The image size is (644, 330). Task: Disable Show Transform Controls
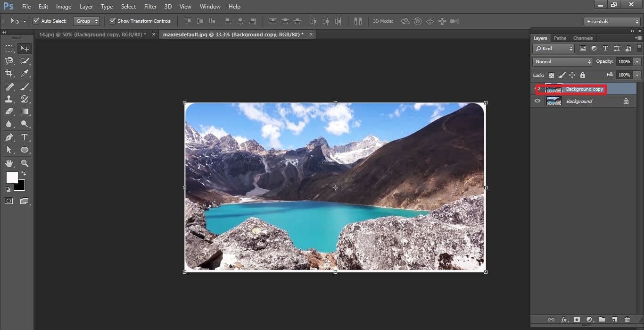pyautogui.click(x=112, y=21)
